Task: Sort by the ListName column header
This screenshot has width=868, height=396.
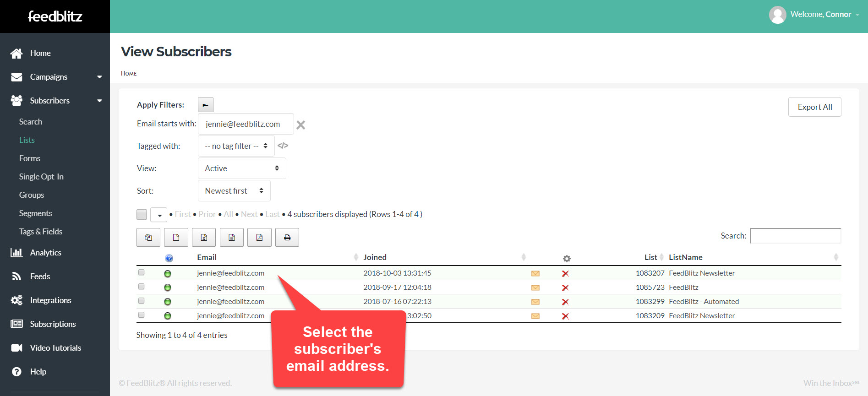Action: (686, 257)
